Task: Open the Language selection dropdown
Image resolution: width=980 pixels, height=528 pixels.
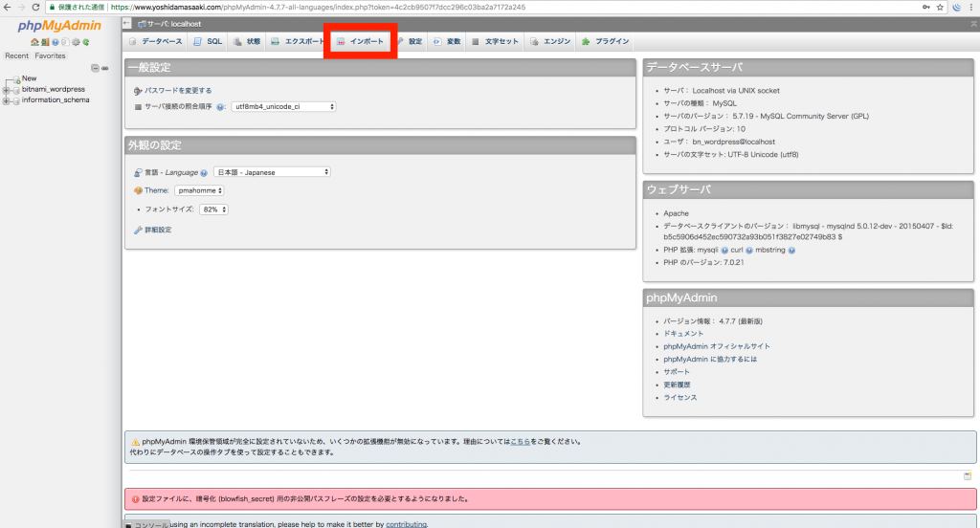Action: (x=271, y=172)
